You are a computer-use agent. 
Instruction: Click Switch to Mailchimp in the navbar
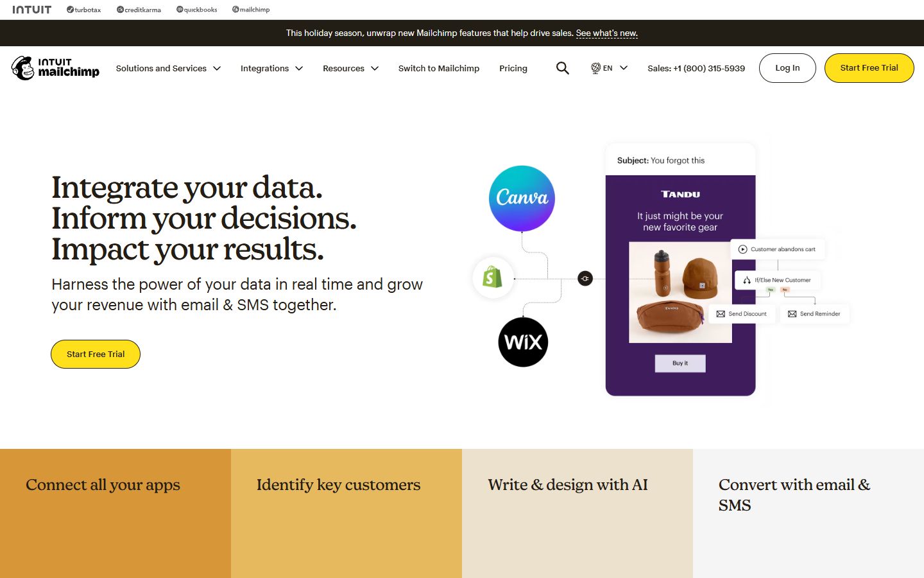pyautogui.click(x=439, y=68)
